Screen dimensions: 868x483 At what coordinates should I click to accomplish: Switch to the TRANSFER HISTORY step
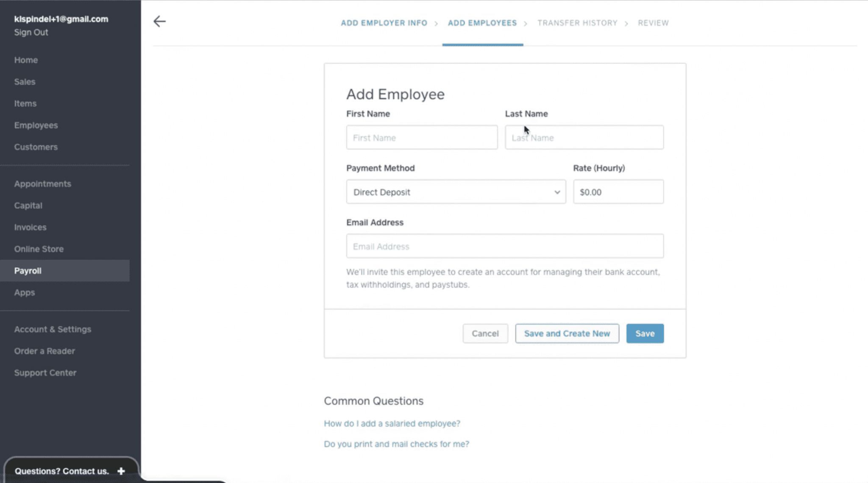pyautogui.click(x=577, y=23)
